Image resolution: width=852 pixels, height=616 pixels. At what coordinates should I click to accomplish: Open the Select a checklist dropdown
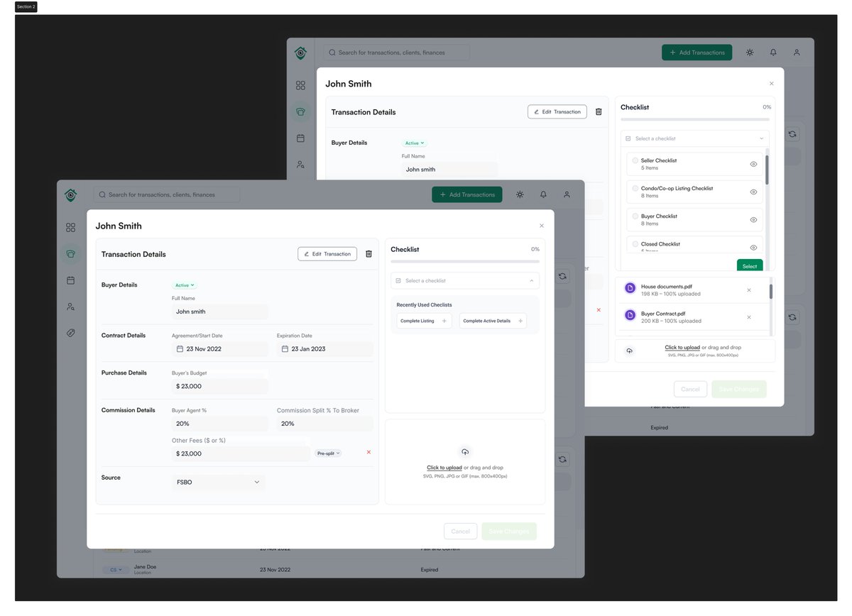point(464,280)
